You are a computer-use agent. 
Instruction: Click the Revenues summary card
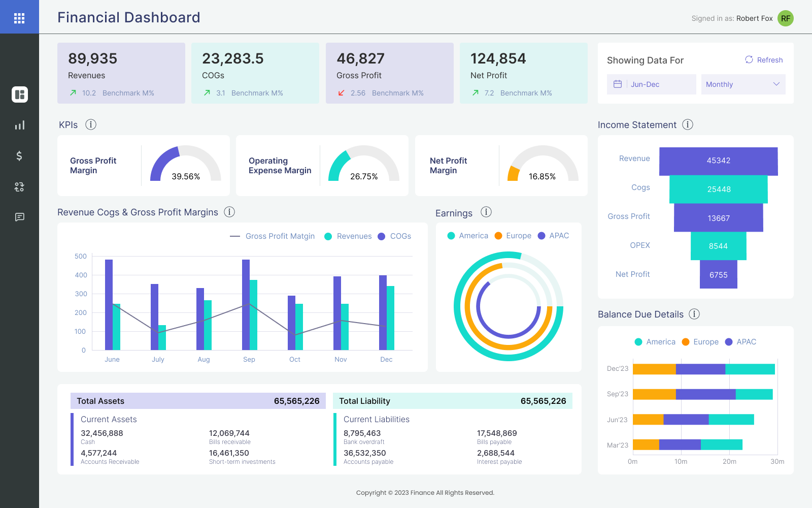(x=121, y=73)
